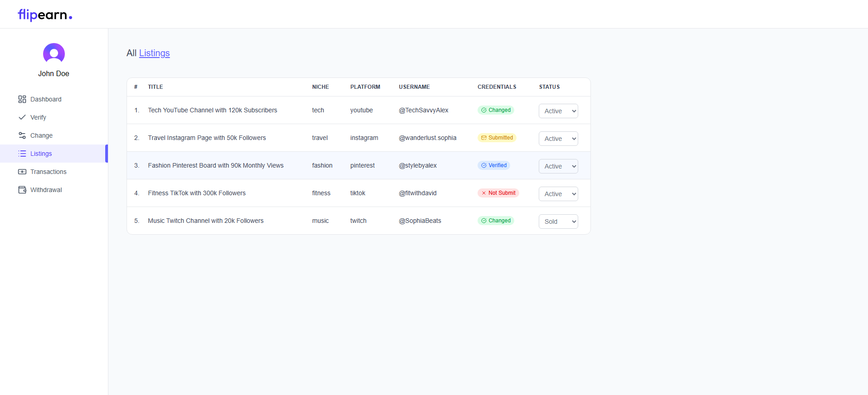Click the Not Submit credentials badge
Viewport: 868px width, 395px height.
[x=498, y=193]
